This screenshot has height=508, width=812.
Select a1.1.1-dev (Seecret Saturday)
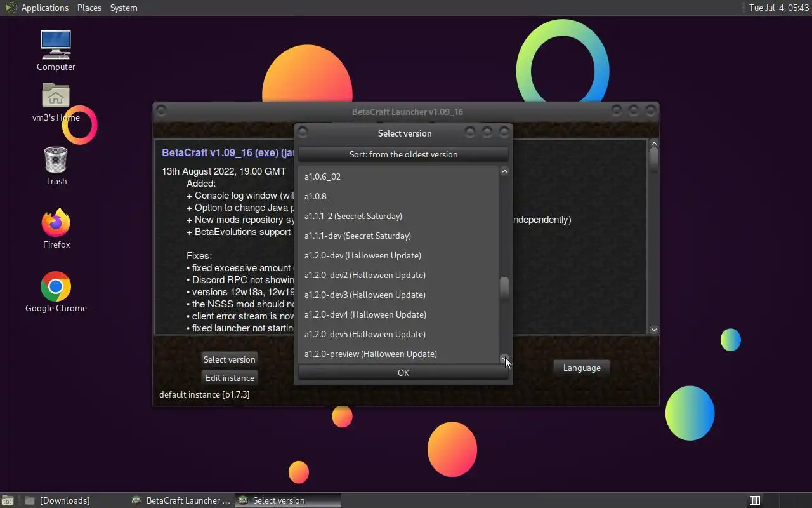398,236
